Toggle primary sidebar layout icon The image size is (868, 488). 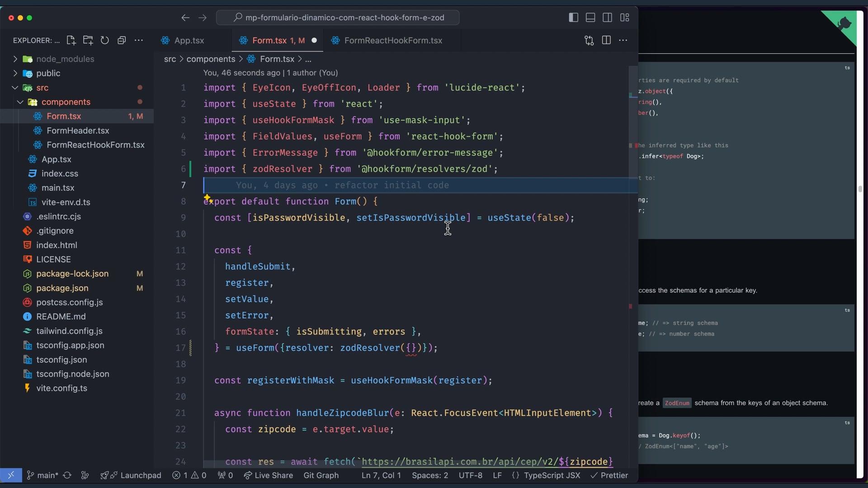(573, 18)
